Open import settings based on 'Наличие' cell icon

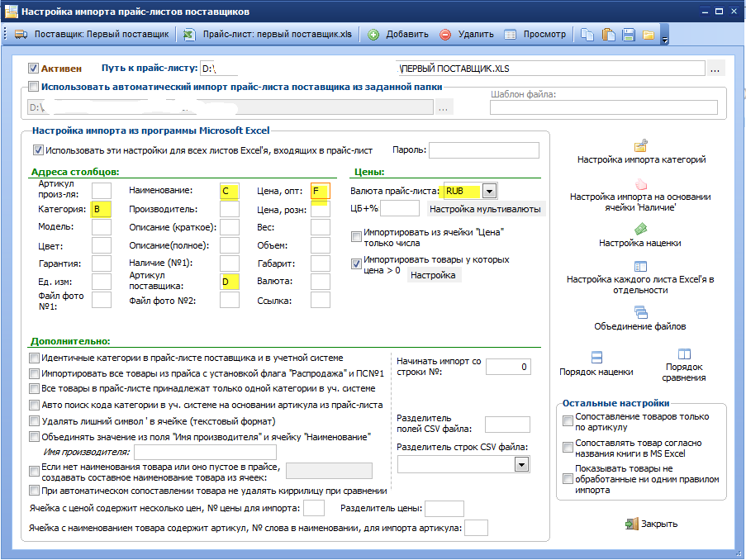641,183
